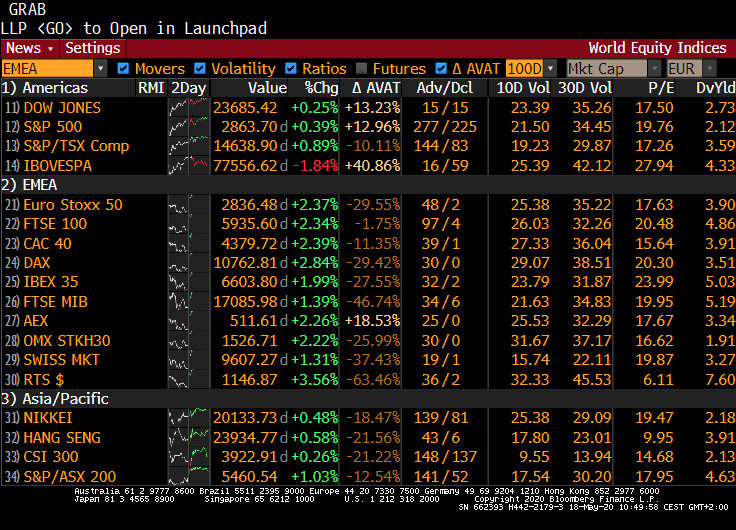
Task: Expand the EMEA region dropdown arrow
Action: [x=100, y=69]
